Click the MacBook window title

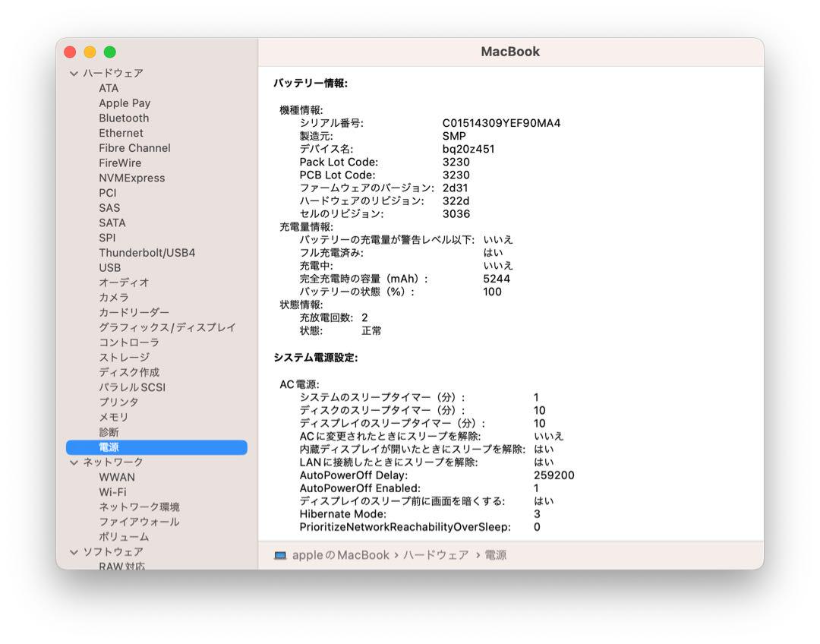coord(510,52)
